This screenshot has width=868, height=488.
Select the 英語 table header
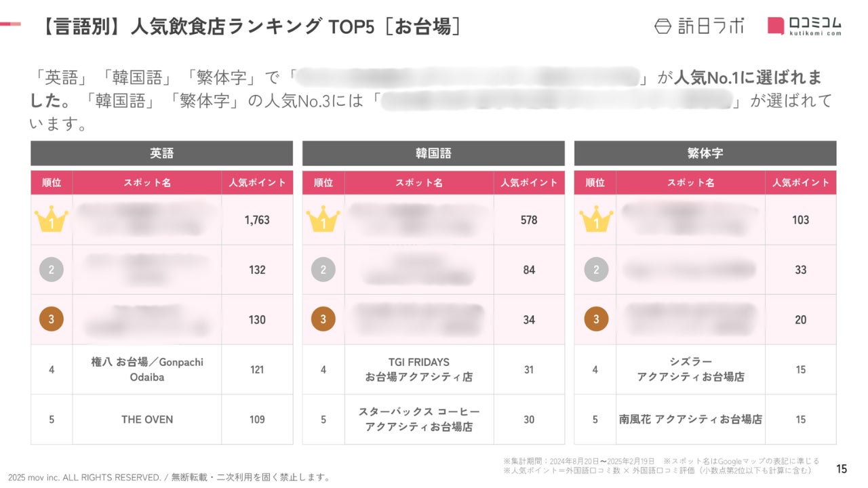coord(161,153)
